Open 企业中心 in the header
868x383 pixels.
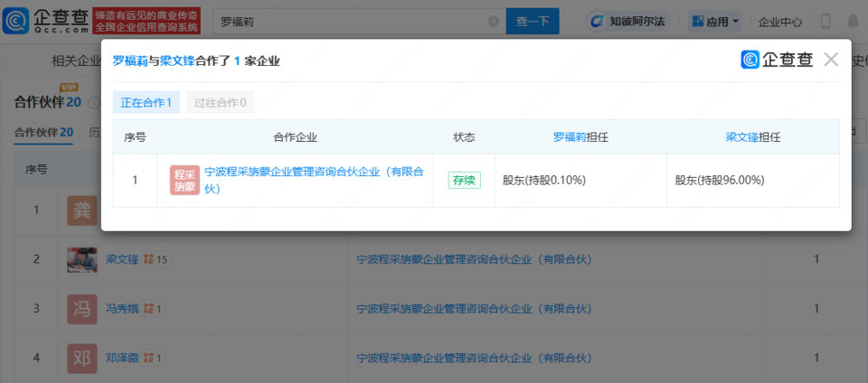point(779,21)
